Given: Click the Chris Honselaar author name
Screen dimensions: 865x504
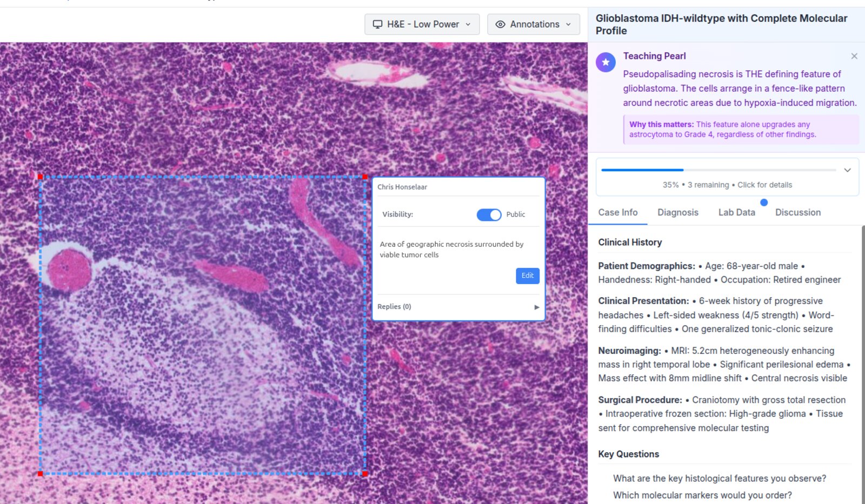Looking at the screenshot, I should pyautogui.click(x=402, y=187).
